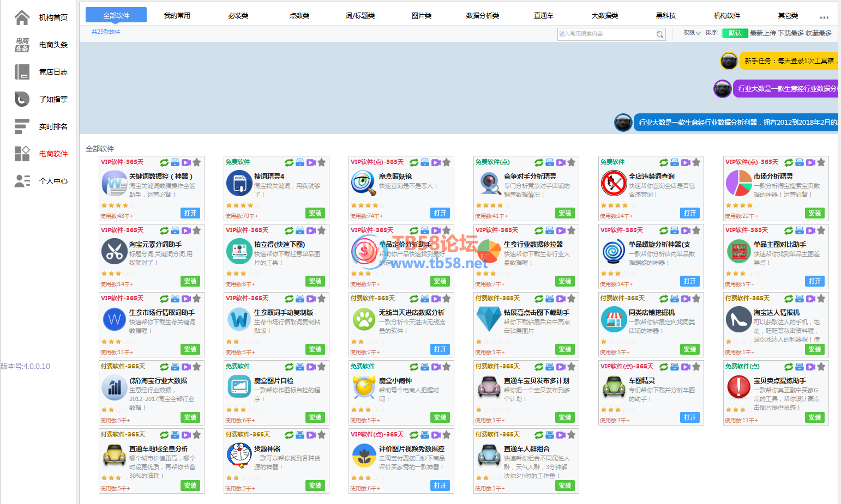
Task: Click search magnifier icon in search box
Action: (660, 34)
